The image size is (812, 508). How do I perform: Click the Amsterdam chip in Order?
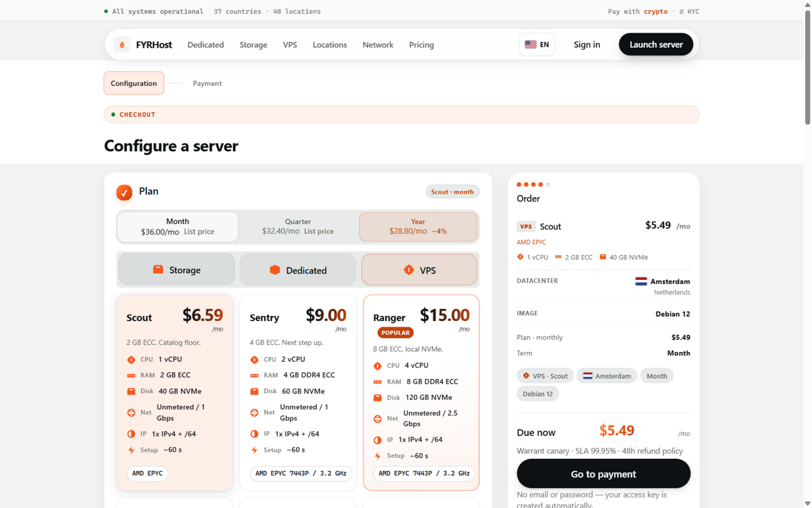point(607,376)
